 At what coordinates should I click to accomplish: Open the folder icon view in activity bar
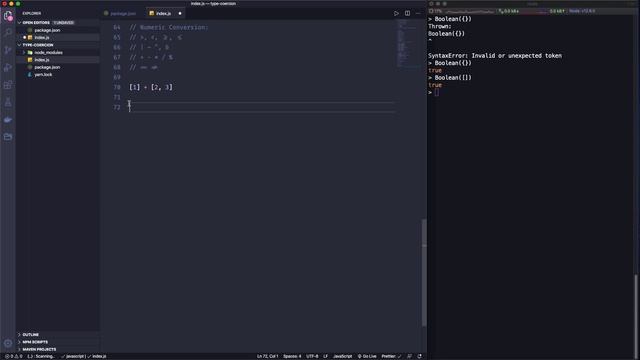click(8, 137)
